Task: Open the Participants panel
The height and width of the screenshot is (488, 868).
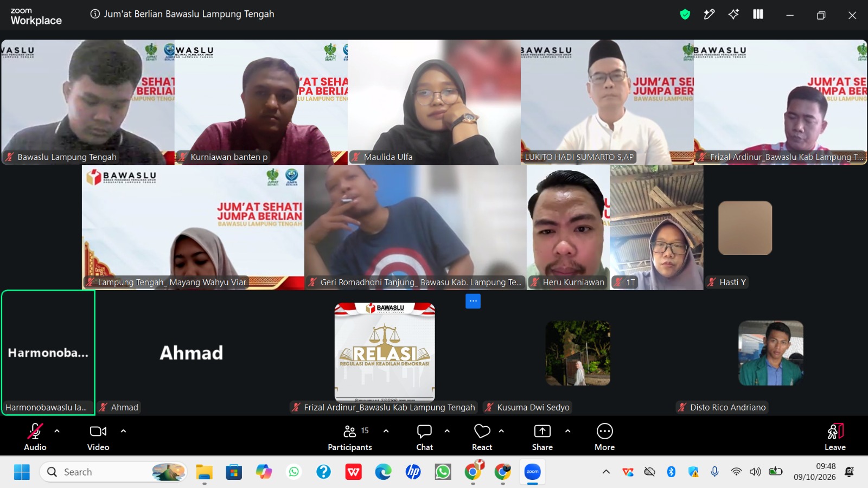Action: (350, 437)
